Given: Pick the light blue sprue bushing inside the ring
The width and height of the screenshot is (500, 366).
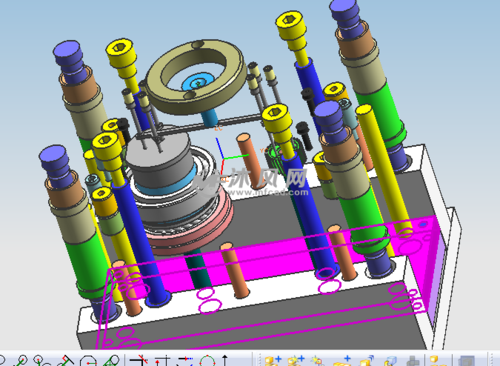Looking at the screenshot, I should tap(197, 82).
